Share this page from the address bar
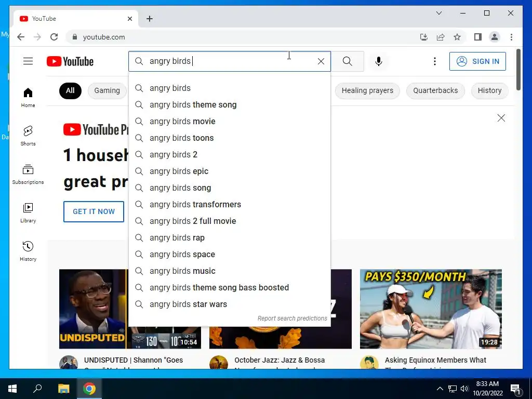 pyautogui.click(x=441, y=37)
